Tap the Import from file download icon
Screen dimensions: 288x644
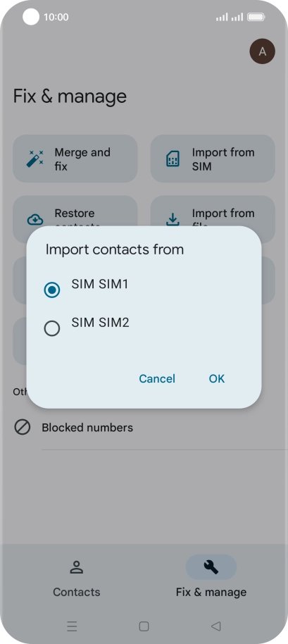[x=173, y=220]
